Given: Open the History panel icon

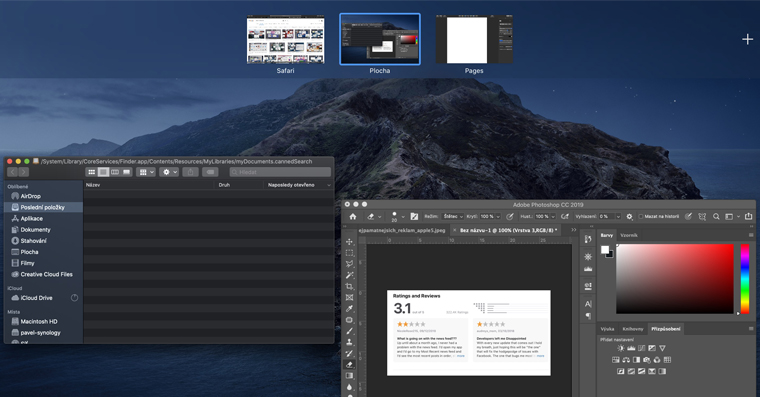Looking at the screenshot, I should pyautogui.click(x=588, y=239).
